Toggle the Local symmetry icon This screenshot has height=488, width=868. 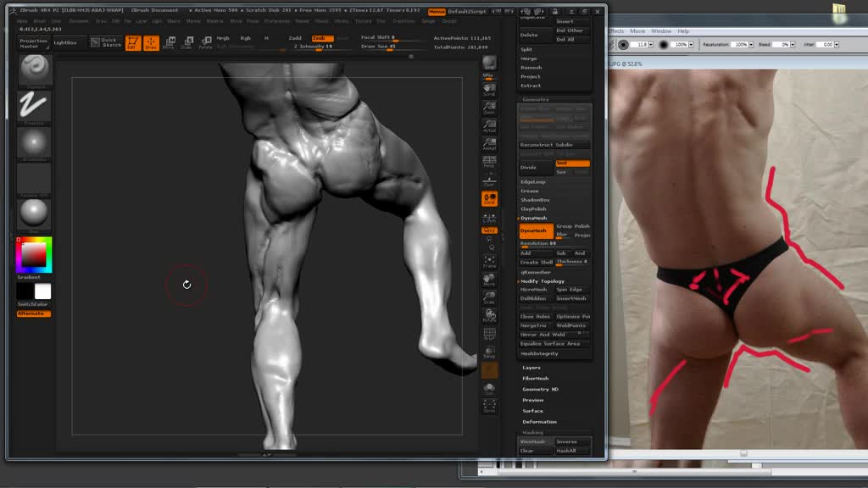[489, 199]
